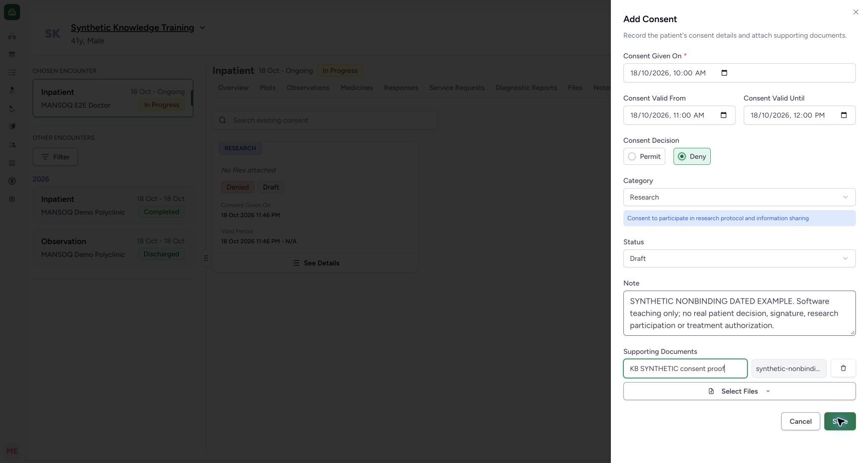868x463 pixels.
Task: Expand the patient name chevron
Action: click(202, 28)
